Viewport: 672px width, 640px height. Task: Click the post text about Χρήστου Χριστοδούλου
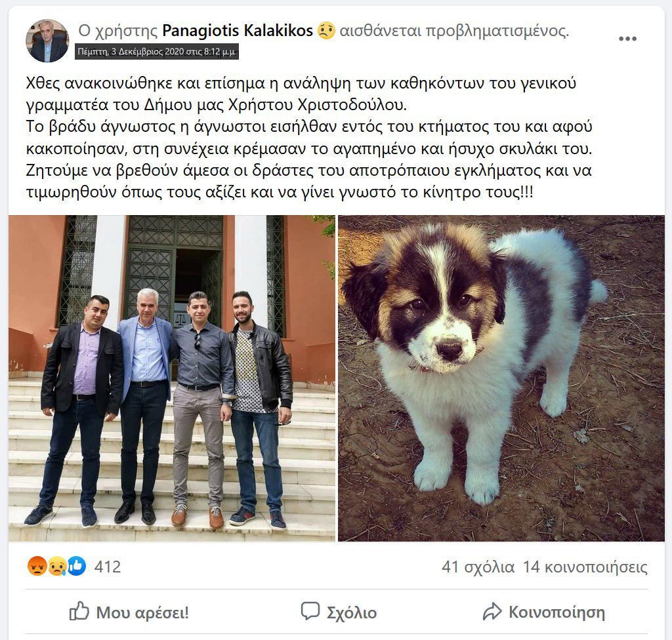click(x=310, y=137)
